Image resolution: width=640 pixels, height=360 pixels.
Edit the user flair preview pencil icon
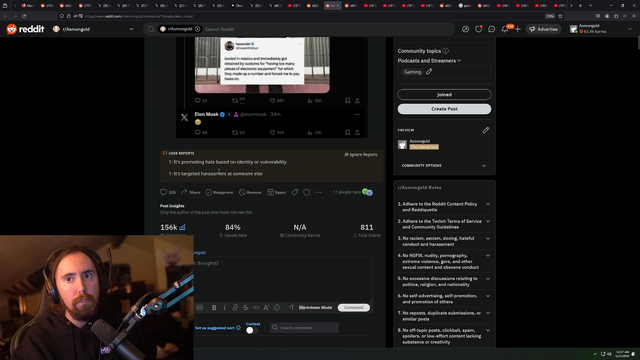[486, 130]
